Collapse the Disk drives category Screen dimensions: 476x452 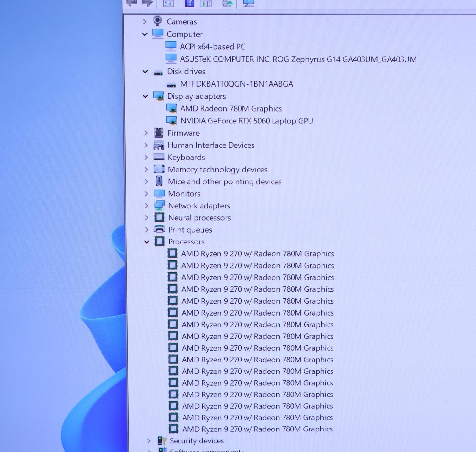click(145, 72)
